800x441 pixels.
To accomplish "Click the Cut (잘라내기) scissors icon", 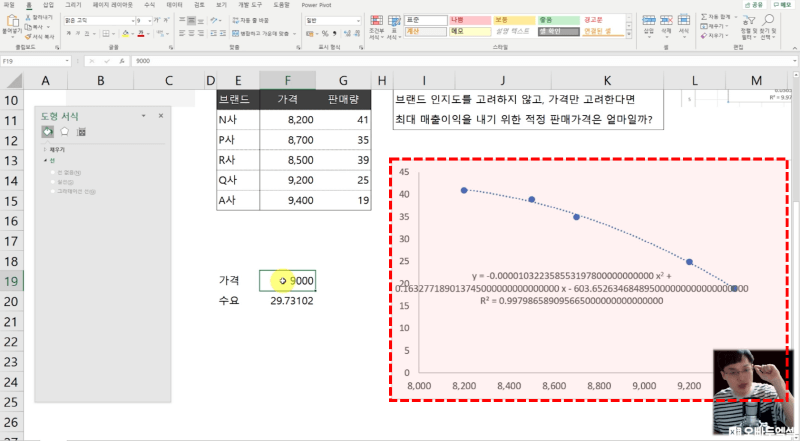I will pyautogui.click(x=29, y=17).
